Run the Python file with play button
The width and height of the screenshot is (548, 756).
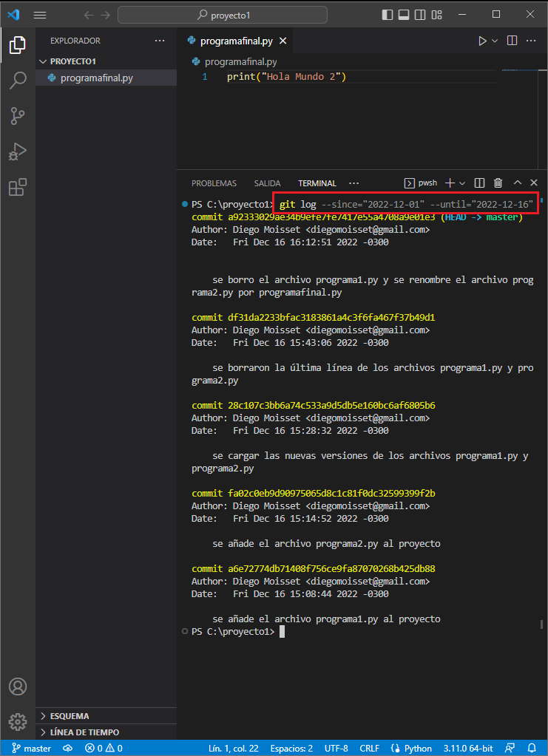pos(482,41)
